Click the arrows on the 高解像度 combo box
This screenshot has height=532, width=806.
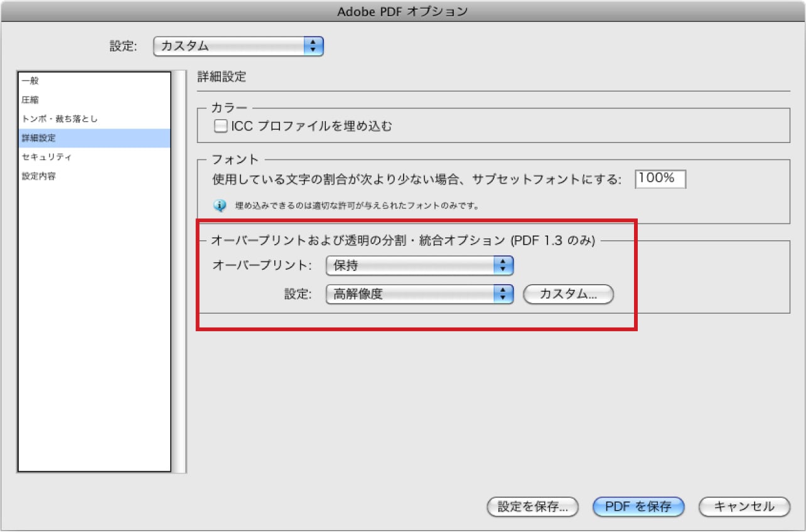click(503, 294)
